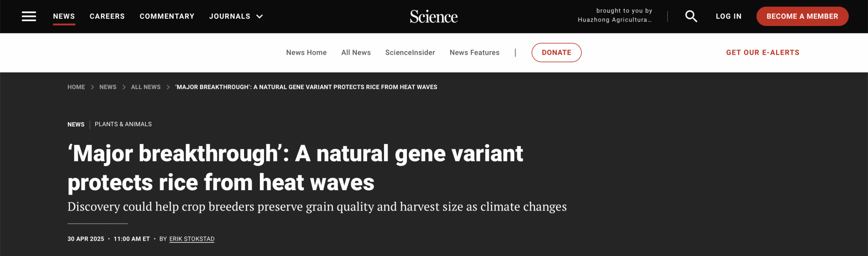The height and width of the screenshot is (256, 868).
Task: Select All News in the sub-navigation
Action: pos(356,53)
